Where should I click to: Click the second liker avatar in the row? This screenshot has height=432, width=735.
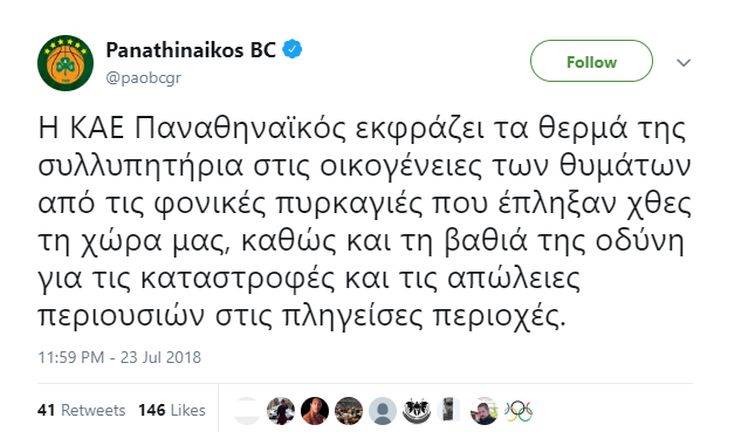tap(281, 410)
